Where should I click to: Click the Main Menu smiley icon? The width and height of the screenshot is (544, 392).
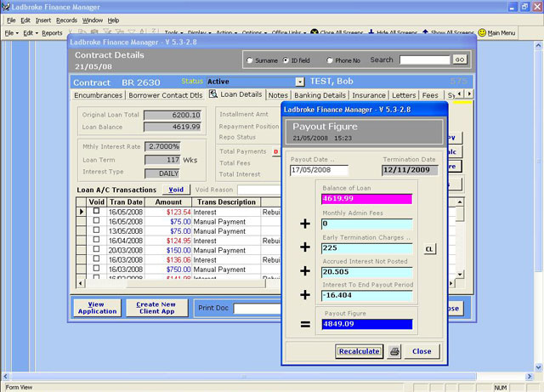click(482, 32)
